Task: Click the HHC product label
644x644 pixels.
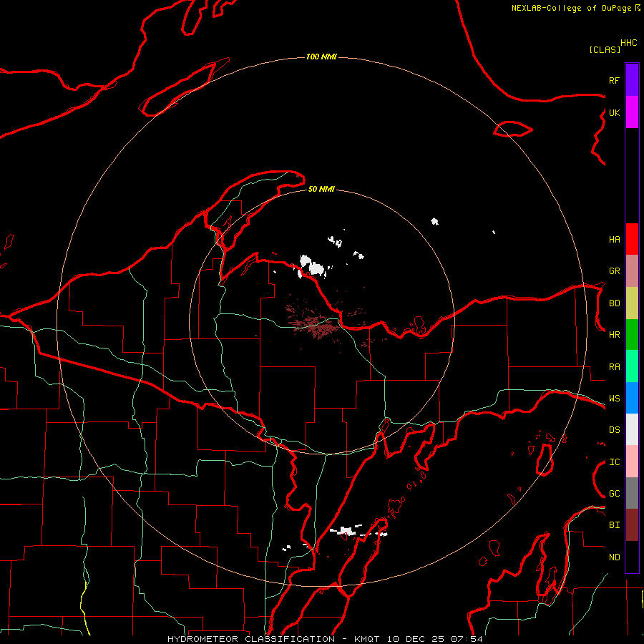Action: coord(628,43)
